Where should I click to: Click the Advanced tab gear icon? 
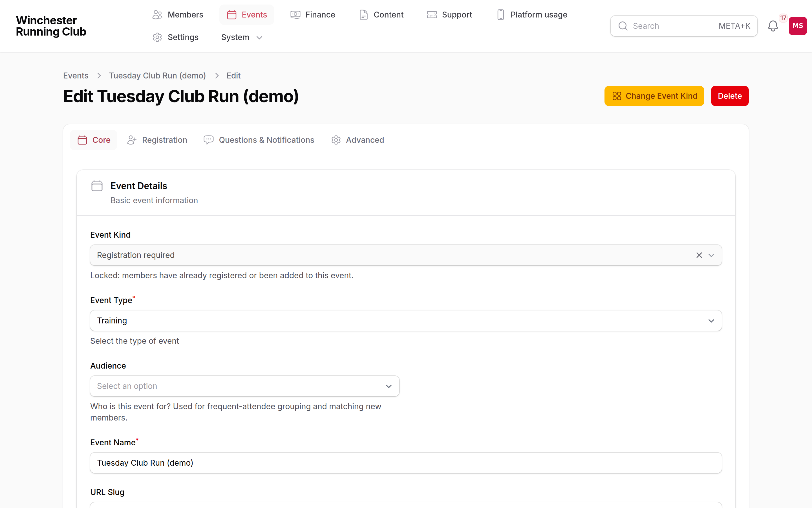pos(336,140)
